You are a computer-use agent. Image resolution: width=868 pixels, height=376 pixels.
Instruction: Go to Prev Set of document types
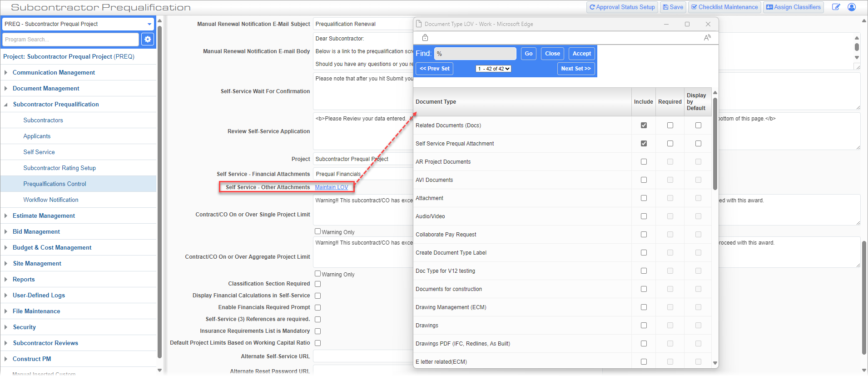(x=435, y=69)
